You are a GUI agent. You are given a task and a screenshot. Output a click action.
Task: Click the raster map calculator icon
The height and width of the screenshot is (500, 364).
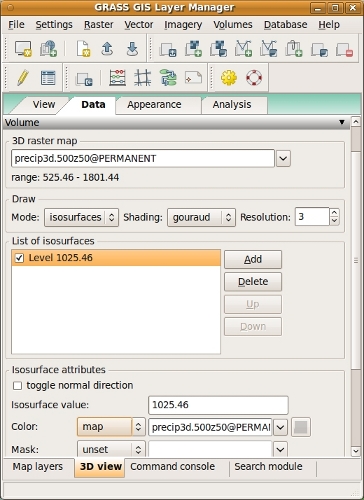pyautogui.click(x=117, y=78)
